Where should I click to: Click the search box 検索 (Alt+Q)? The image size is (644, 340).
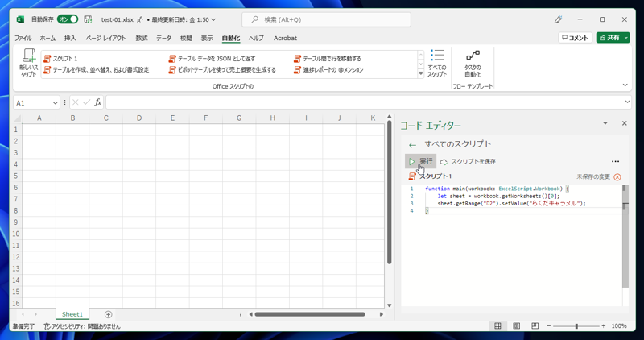pyautogui.click(x=326, y=19)
